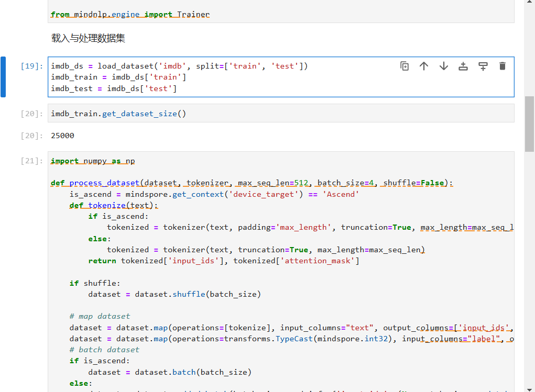Click the scrollbar up arrow
Image resolution: width=535 pixels, height=392 pixels.
pyautogui.click(x=529, y=2)
